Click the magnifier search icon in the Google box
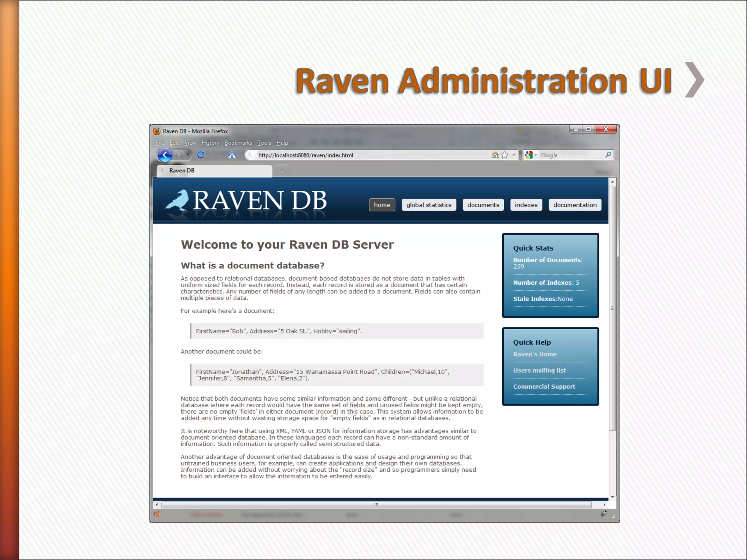Screen dimensions: 747x560 [608, 155]
